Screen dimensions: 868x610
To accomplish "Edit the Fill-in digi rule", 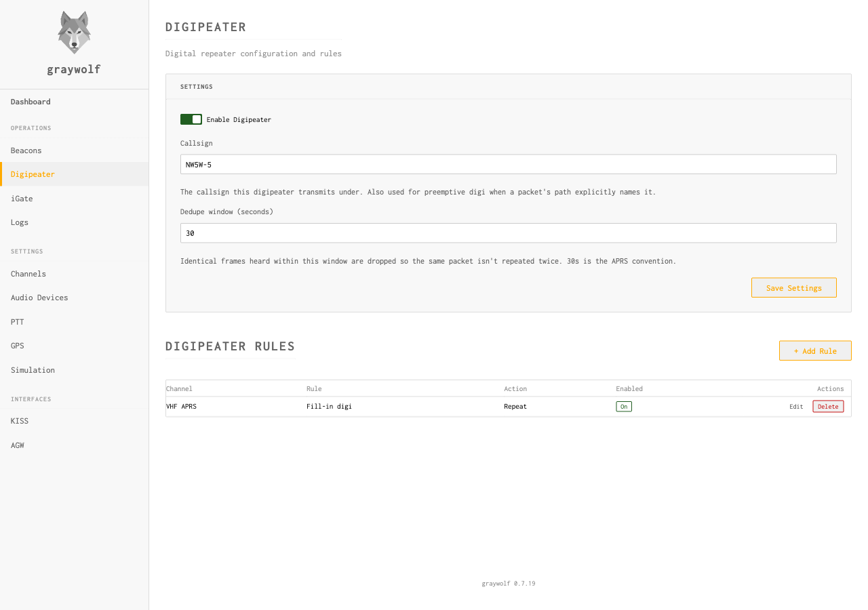I will pos(796,406).
